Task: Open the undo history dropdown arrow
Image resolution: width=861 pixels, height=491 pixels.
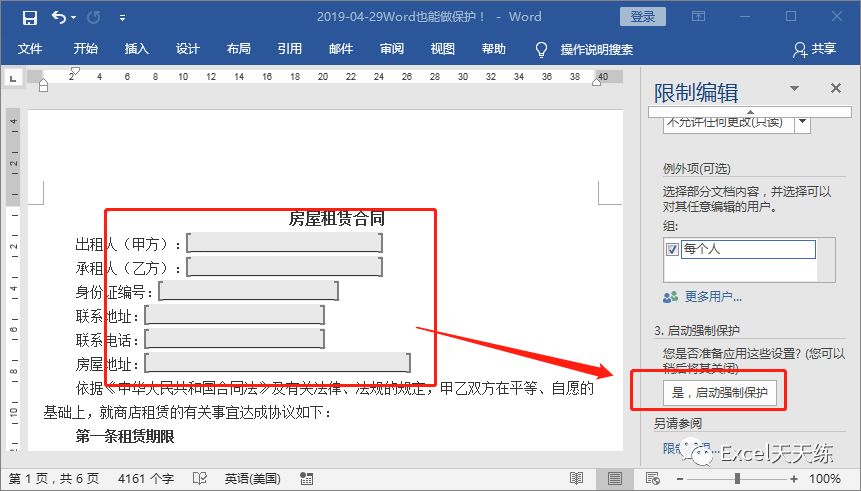Action: pyautogui.click(x=74, y=18)
